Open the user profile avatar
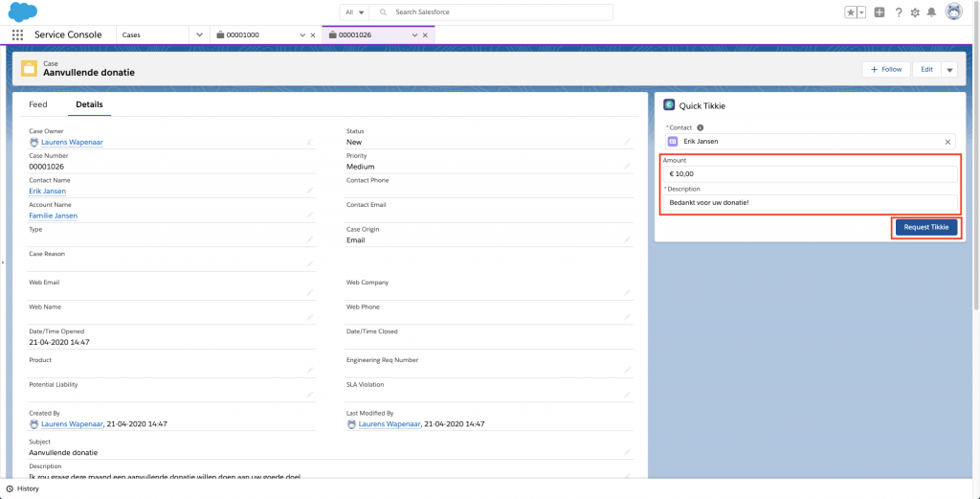Viewport: 980px width, 499px height. [x=953, y=12]
